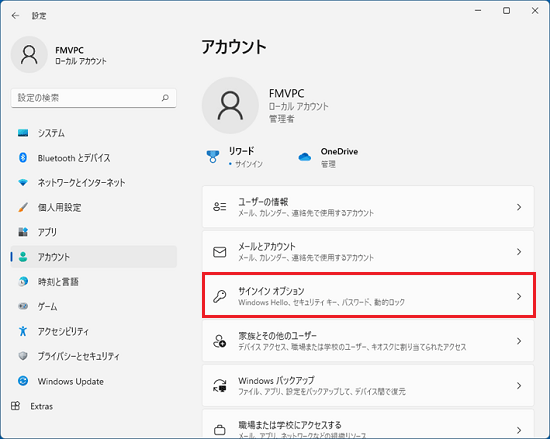Click the Extras icon in the sidebar

pos(15,406)
